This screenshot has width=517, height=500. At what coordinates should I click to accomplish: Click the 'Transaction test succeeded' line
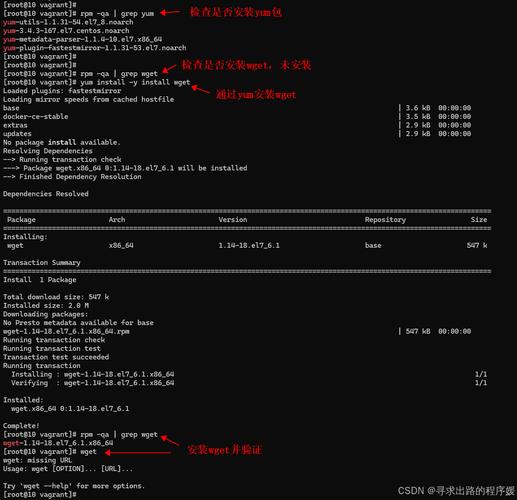(x=56, y=357)
